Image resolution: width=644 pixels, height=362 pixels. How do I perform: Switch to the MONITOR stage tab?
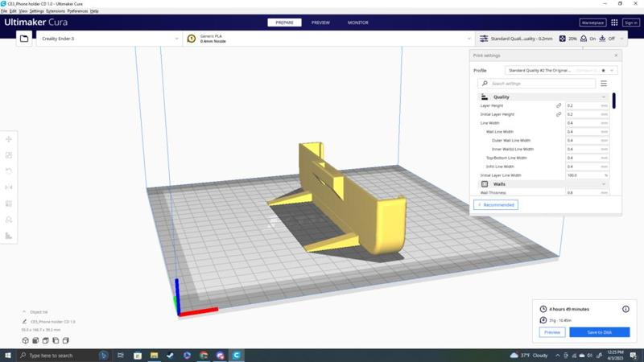(x=357, y=23)
